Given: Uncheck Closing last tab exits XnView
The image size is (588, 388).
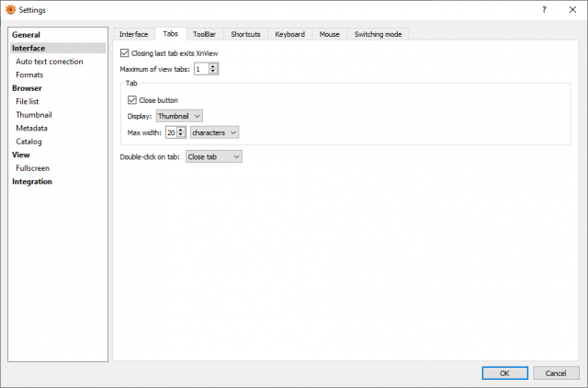Looking at the screenshot, I should (125, 53).
